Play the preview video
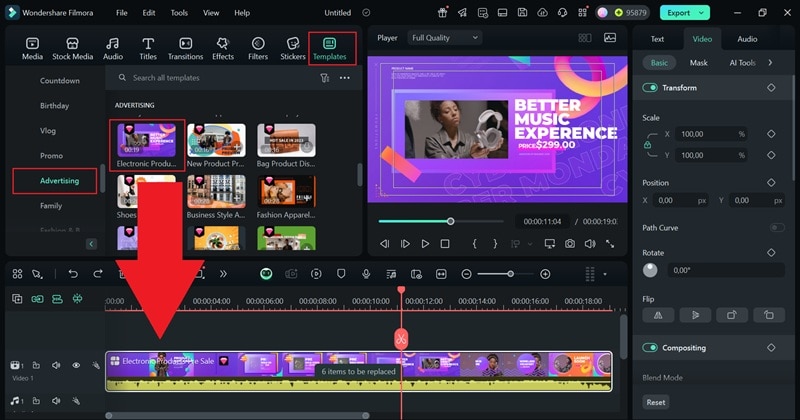Viewport: 800px width, 420px height. click(x=425, y=244)
